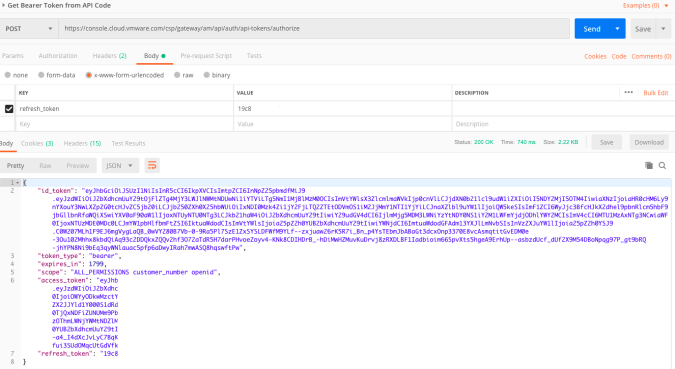Open the request Headers (2) tab
Screen dimensions: 675x369
[109, 56]
